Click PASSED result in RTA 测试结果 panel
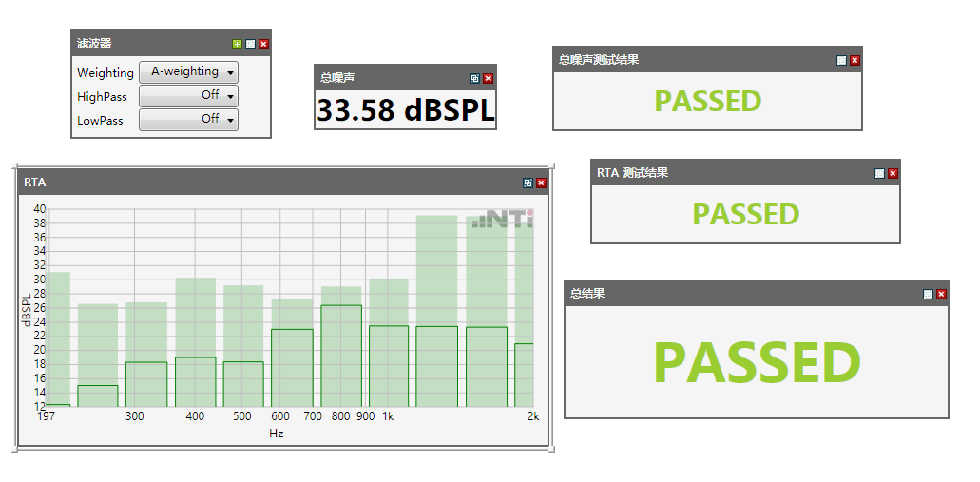980x482 pixels. (x=745, y=214)
